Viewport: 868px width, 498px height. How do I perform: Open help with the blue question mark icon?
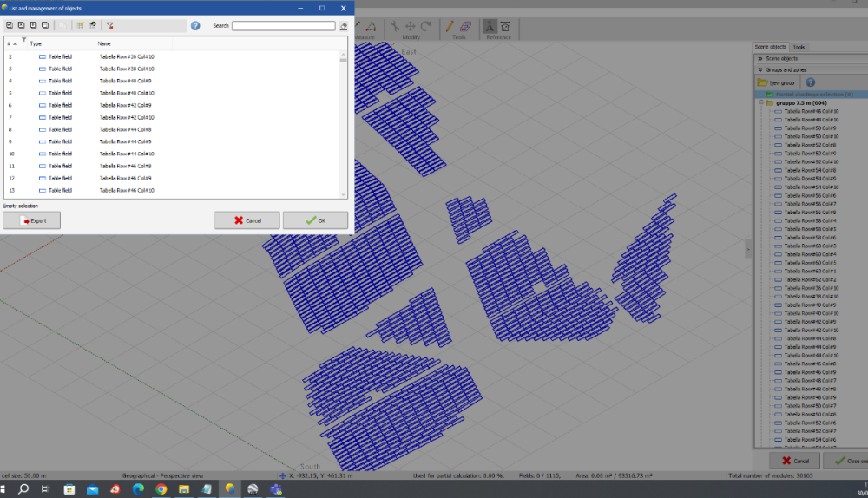tap(195, 26)
